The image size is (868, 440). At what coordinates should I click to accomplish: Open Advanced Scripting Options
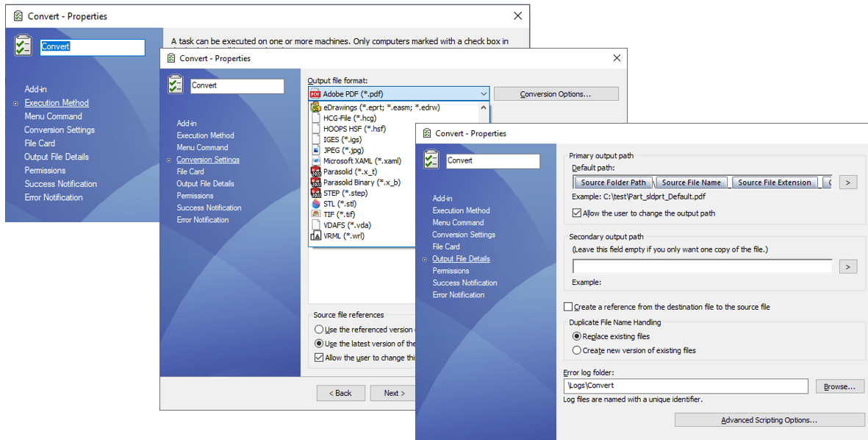(x=769, y=420)
